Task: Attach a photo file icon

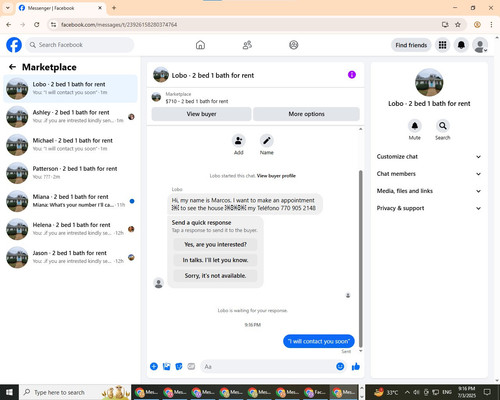Action: click(166, 367)
